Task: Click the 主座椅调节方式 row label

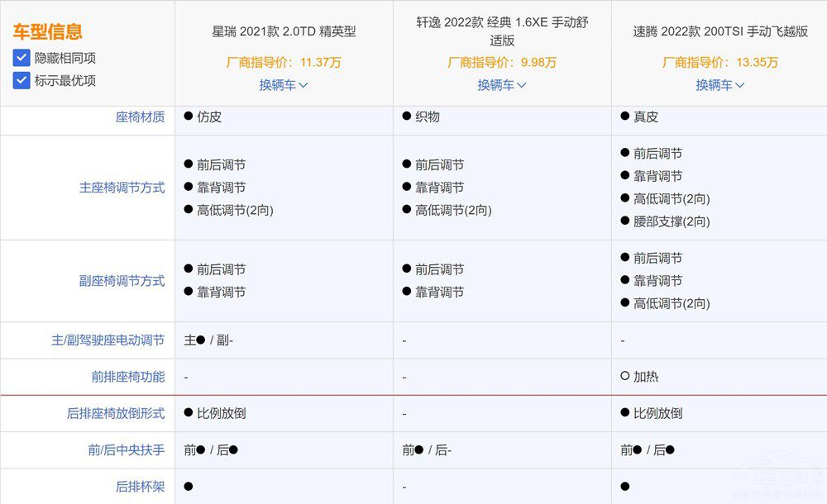Action: (x=122, y=188)
